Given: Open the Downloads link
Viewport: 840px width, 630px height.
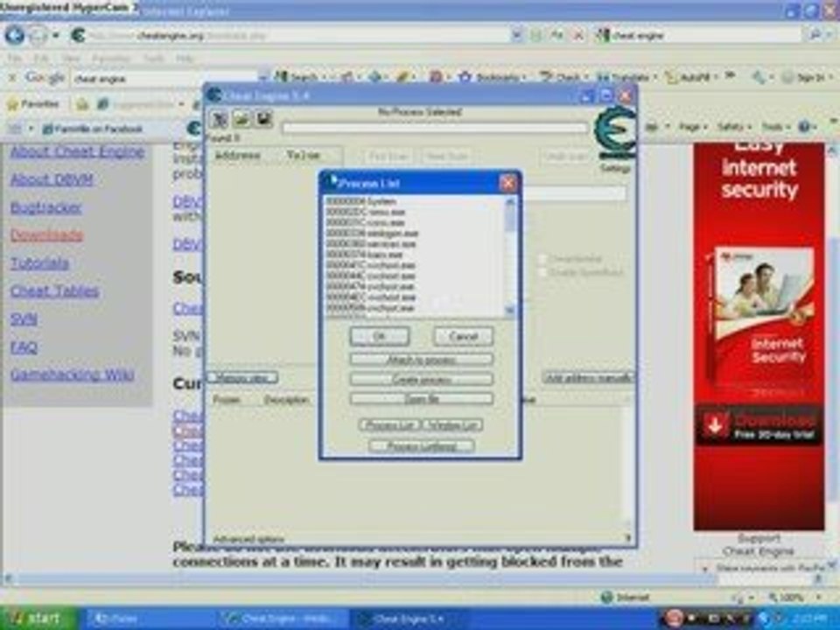Looking at the screenshot, I should [x=46, y=235].
